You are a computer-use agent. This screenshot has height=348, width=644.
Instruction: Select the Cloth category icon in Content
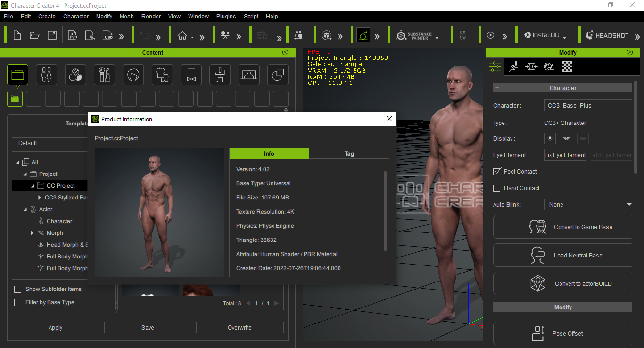pyautogui.click(x=162, y=75)
